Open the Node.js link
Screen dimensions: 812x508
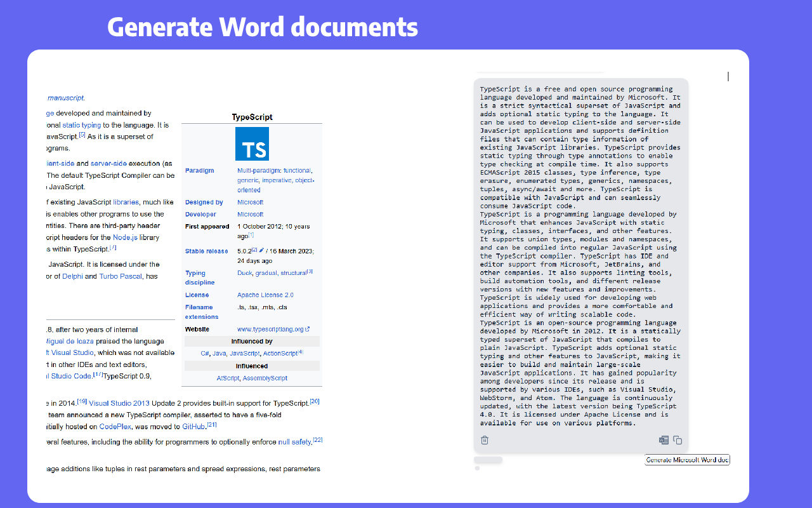click(126, 237)
